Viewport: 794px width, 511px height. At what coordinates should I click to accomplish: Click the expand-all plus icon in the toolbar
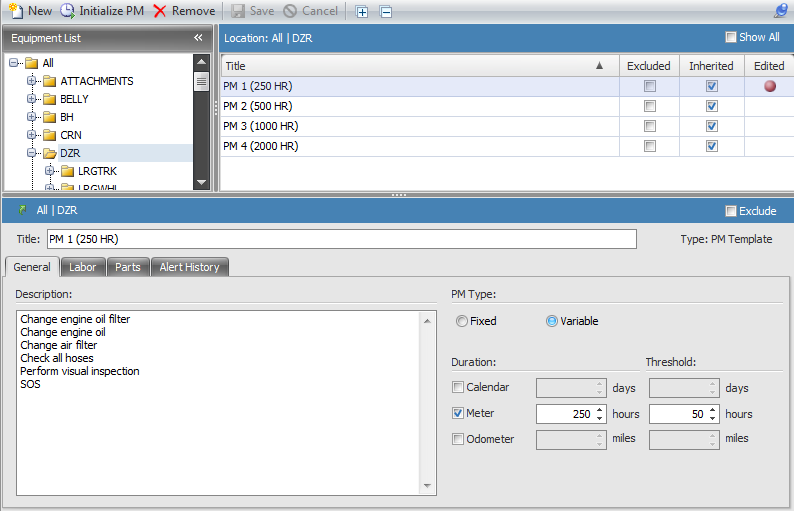pyautogui.click(x=362, y=12)
